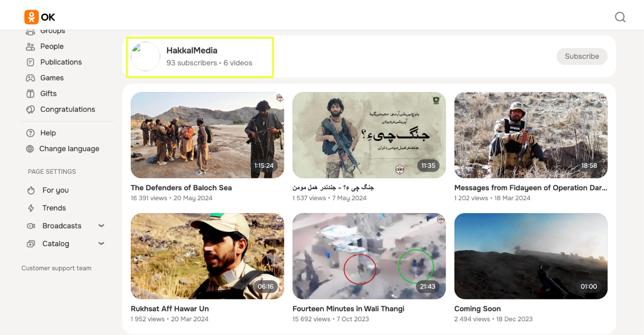Click the Publications sidebar icon

pos(30,62)
